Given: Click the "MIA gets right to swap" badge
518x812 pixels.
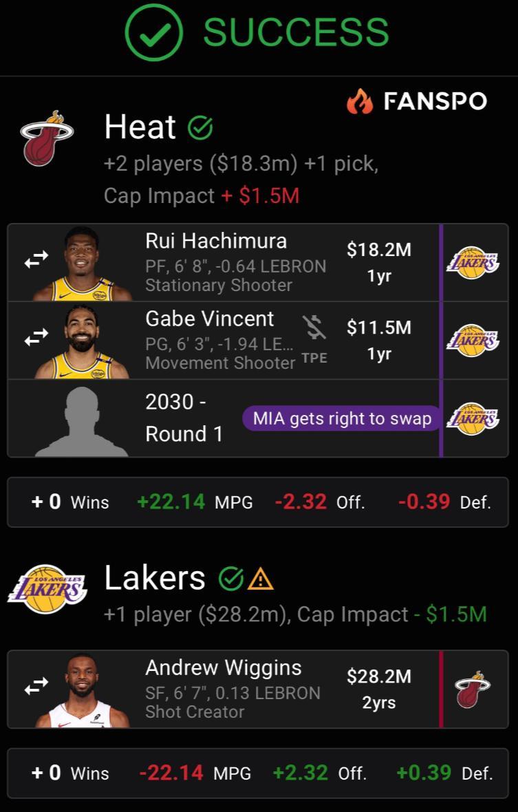Looking at the screenshot, I should click(x=342, y=418).
